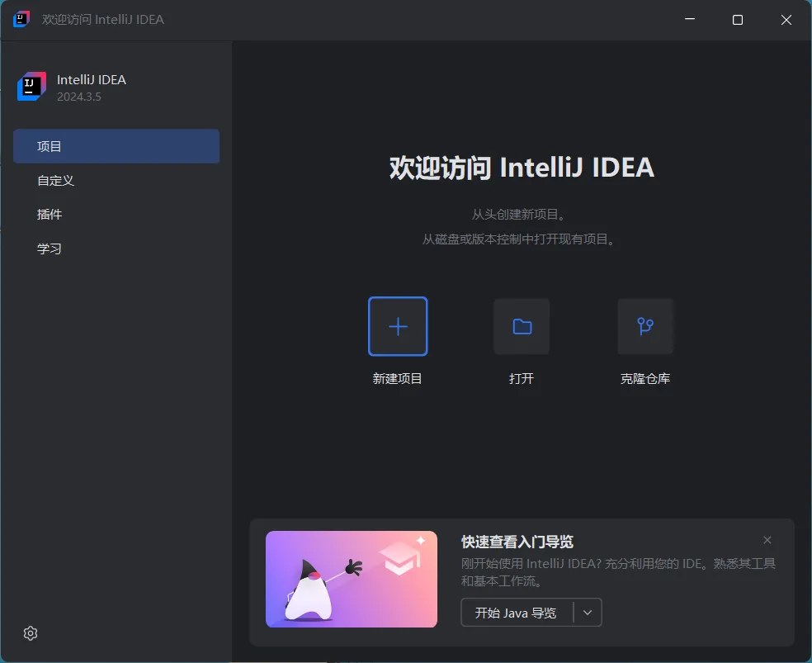Click the 克隆仓库 label
The image size is (812, 663).
click(645, 379)
